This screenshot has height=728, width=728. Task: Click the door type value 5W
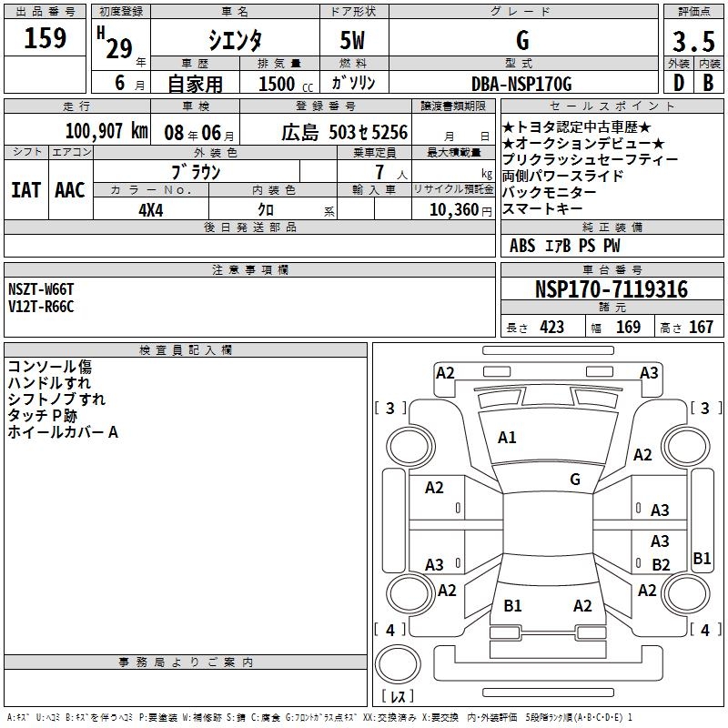[353, 40]
